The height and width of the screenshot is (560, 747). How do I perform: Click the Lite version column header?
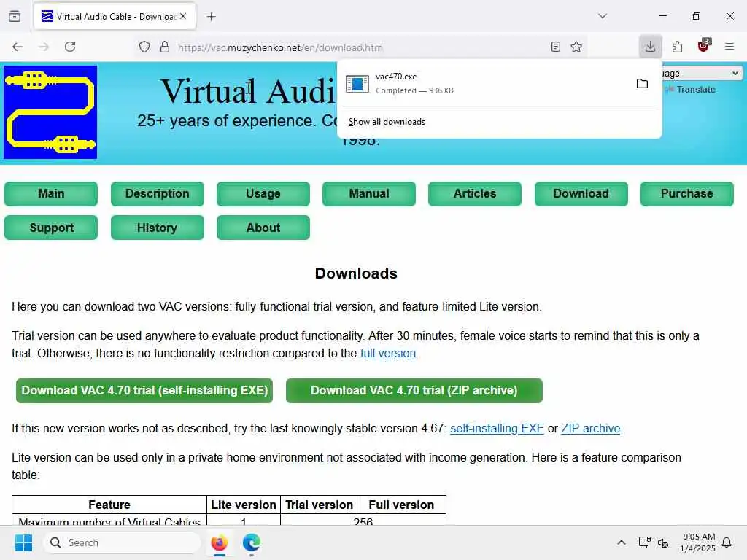[x=244, y=505]
